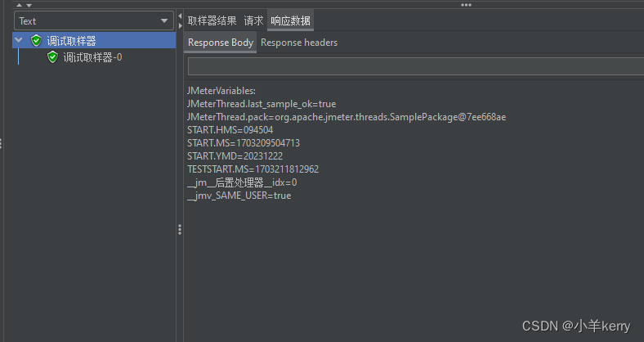Click green shield icon of 调试取样器-0

click(x=52, y=56)
